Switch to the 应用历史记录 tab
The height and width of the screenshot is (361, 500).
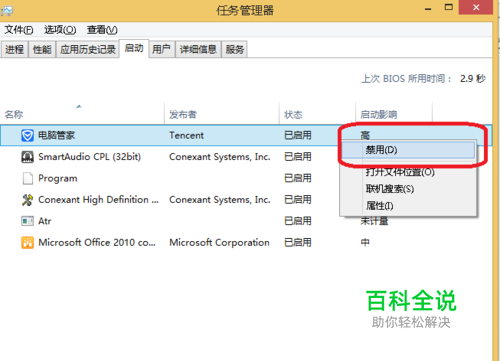pos(88,50)
